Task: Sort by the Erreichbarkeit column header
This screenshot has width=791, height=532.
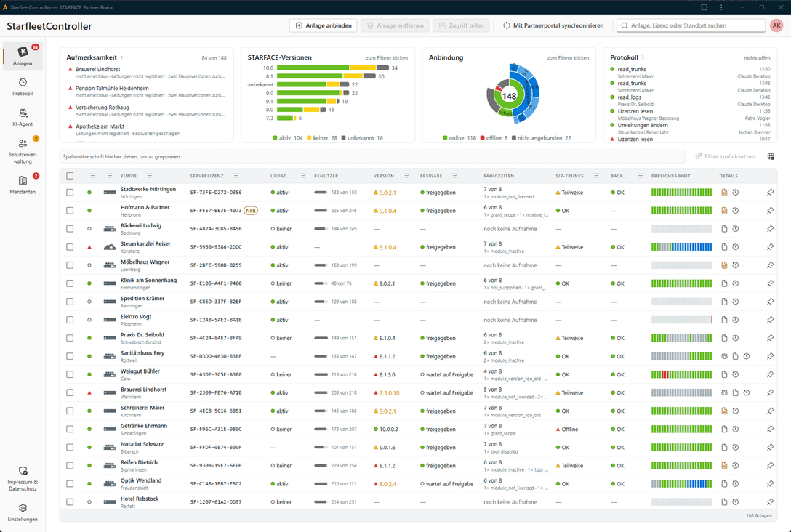Action: [670, 176]
